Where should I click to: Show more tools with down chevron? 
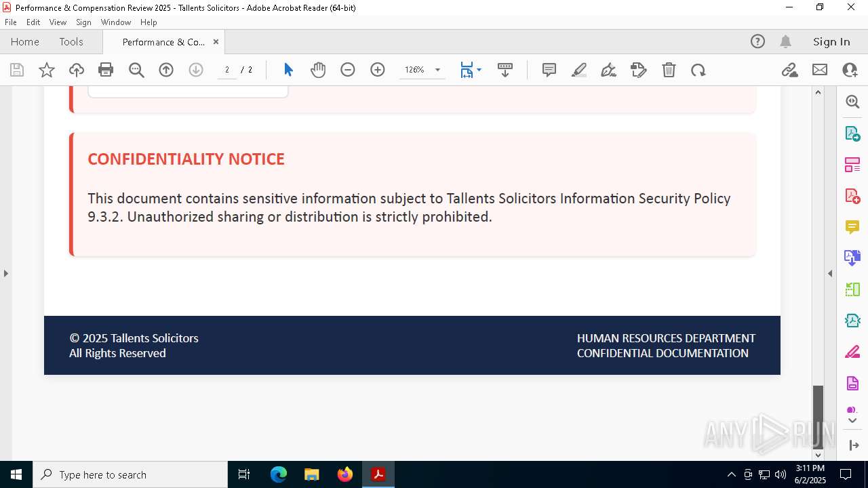(852, 421)
